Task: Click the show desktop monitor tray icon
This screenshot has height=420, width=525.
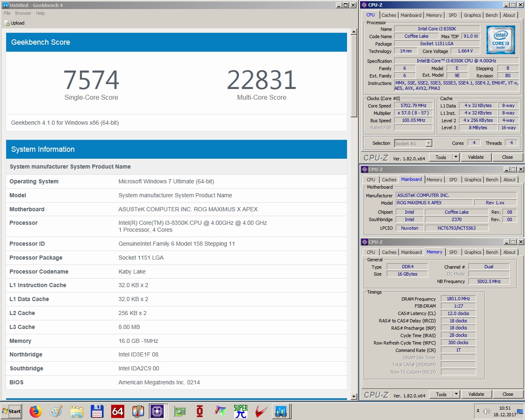Action: [x=520, y=411]
